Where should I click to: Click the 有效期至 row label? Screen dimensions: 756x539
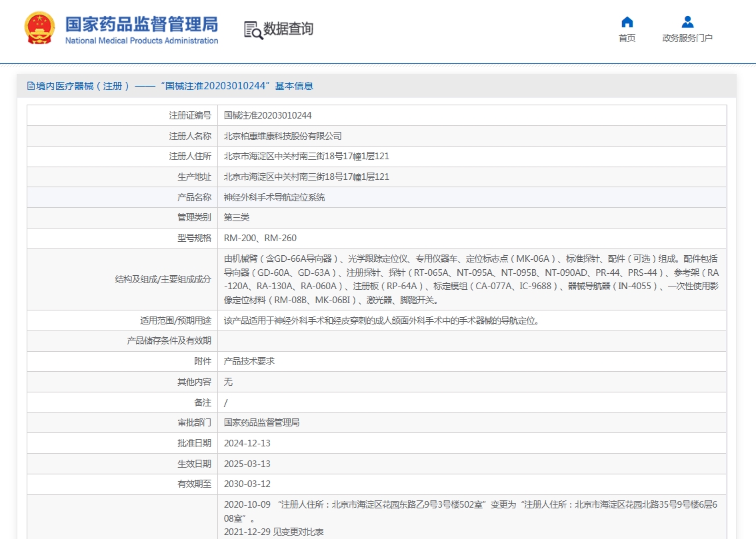(x=194, y=484)
